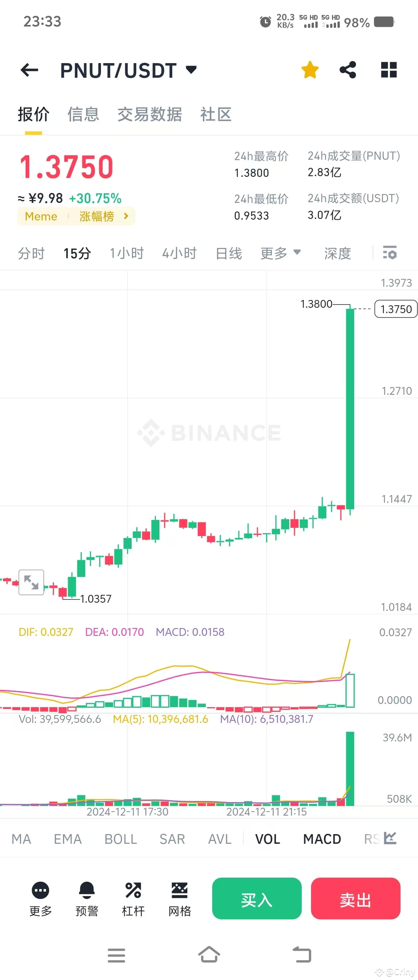Switch to the 交易数据 tab
Screen dimensions: 418x980
pyautogui.click(x=149, y=114)
